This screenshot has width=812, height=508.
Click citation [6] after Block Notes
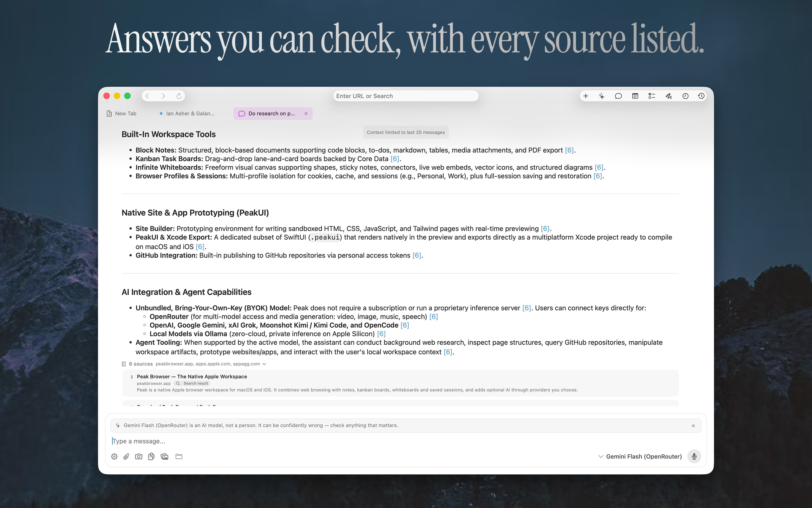click(569, 150)
